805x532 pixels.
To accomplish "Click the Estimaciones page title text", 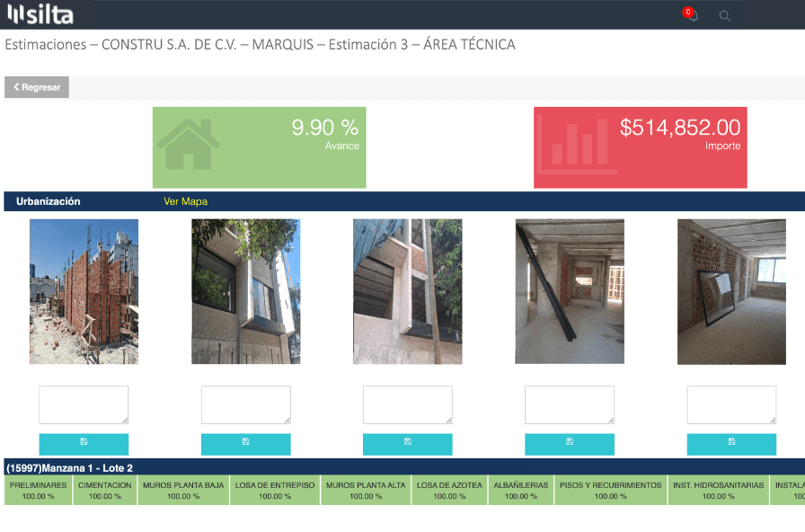I will tap(260, 45).
